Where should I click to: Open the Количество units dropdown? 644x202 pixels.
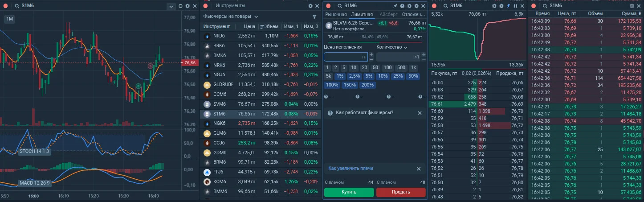point(391,47)
